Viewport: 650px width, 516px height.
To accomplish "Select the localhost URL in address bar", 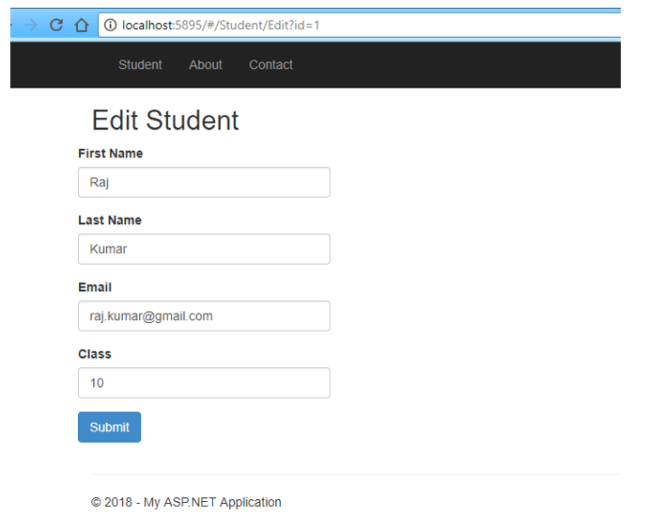I will [x=221, y=25].
